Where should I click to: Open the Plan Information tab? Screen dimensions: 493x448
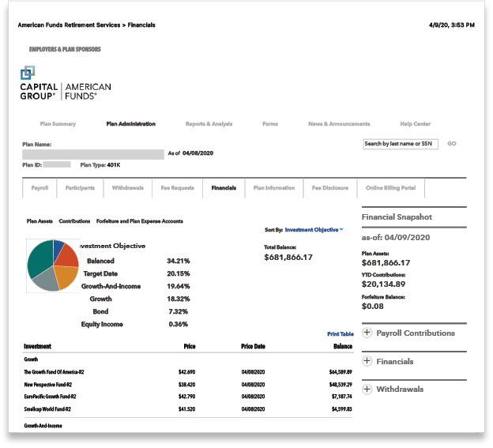tap(274, 188)
